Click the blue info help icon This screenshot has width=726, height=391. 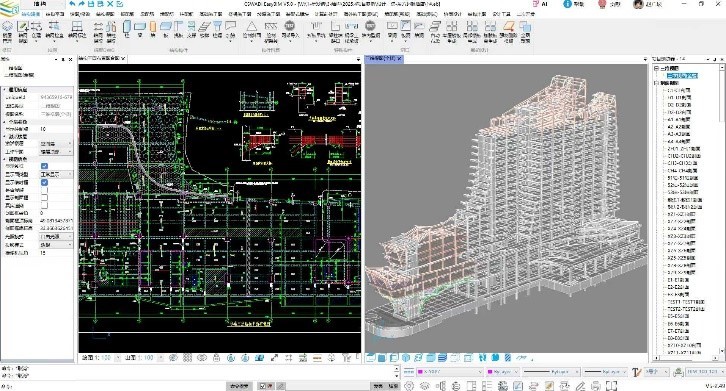567,4
